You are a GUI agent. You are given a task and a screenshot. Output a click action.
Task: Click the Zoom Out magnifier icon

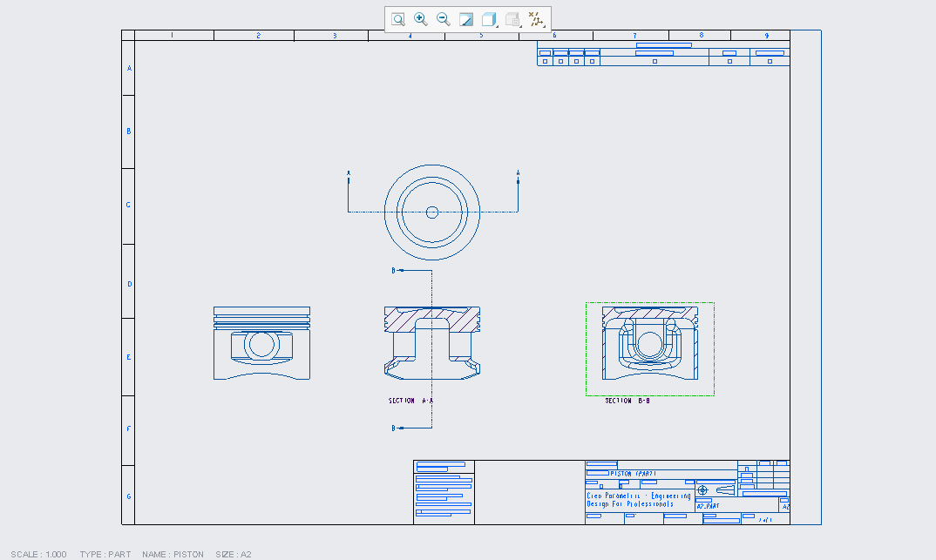[444, 19]
